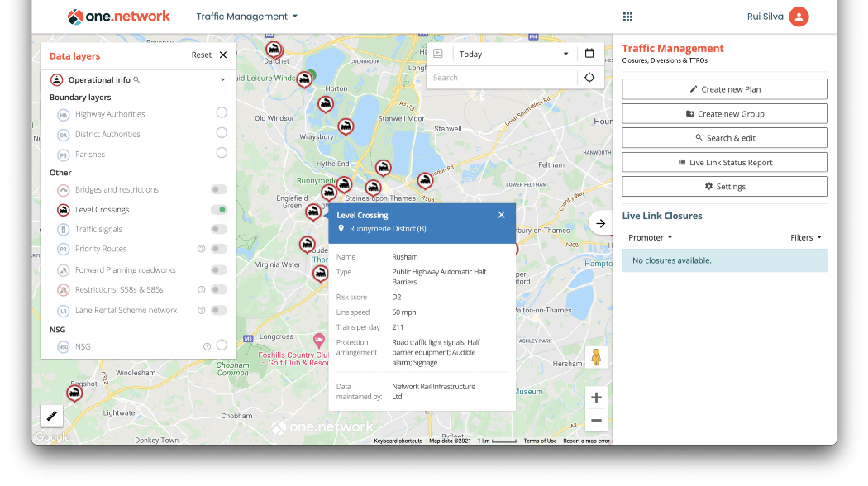Turn on Bridges and restrictions layer
Image resolution: width=868 pixels, height=486 pixels.
click(x=219, y=190)
